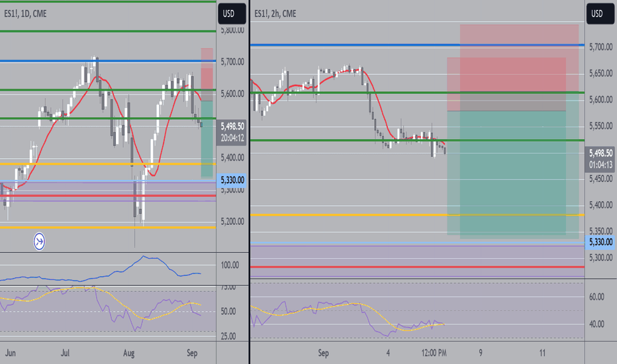617x364 pixels.
Task: Click the USD currency button on 2h chart
Action: pos(600,14)
